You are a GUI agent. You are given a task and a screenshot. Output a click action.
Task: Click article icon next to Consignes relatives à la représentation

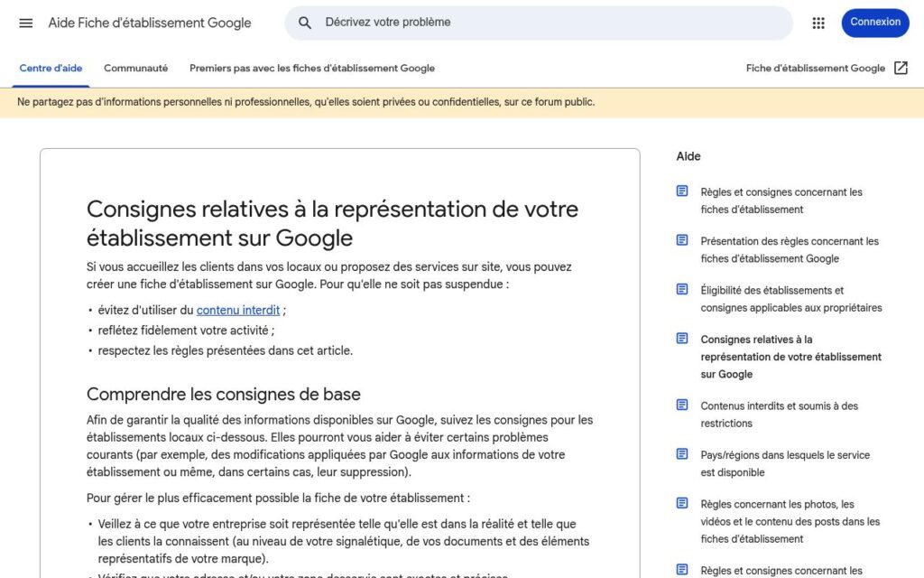[682, 338]
